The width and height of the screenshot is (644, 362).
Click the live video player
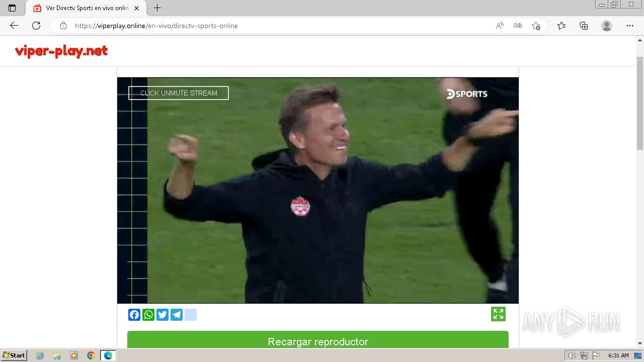point(318,190)
